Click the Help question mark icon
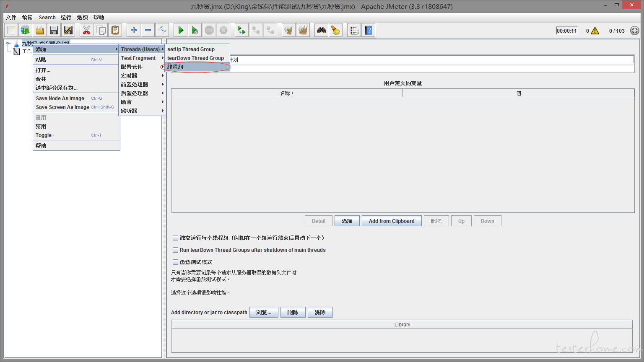This screenshot has height=362, width=644. (369, 30)
